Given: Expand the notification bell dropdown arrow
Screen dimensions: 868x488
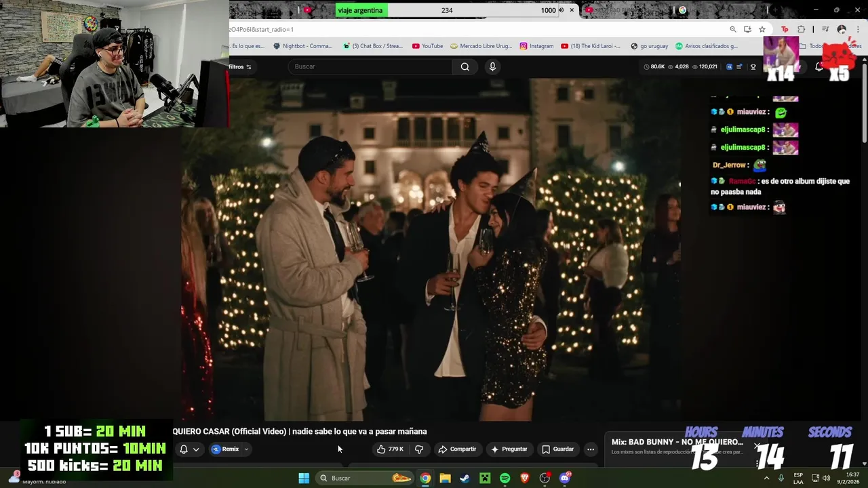Looking at the screenshot, I should pyautogui.click(x=196, y=449).
